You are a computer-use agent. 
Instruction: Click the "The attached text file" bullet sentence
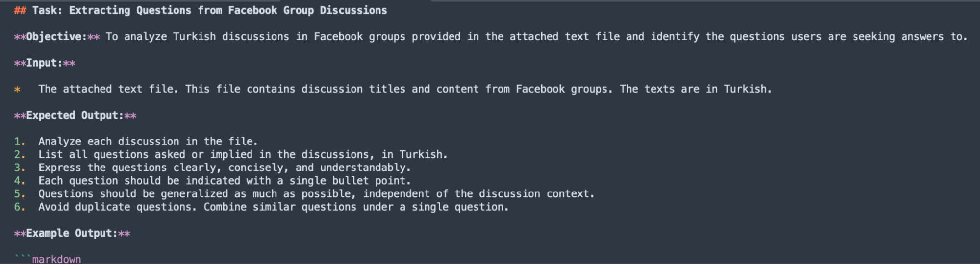coord(405,89)
